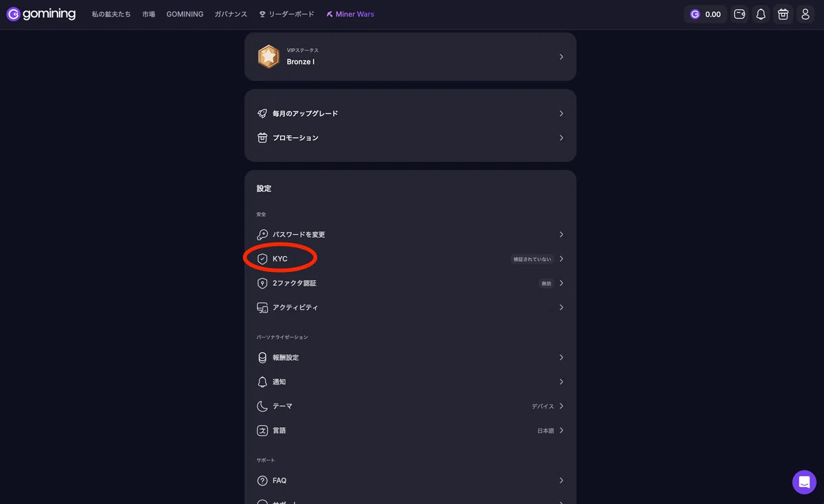The image size is (824, 504).
Task: Open the リーダーボード menu item
Action: click(x=286, y=14)
